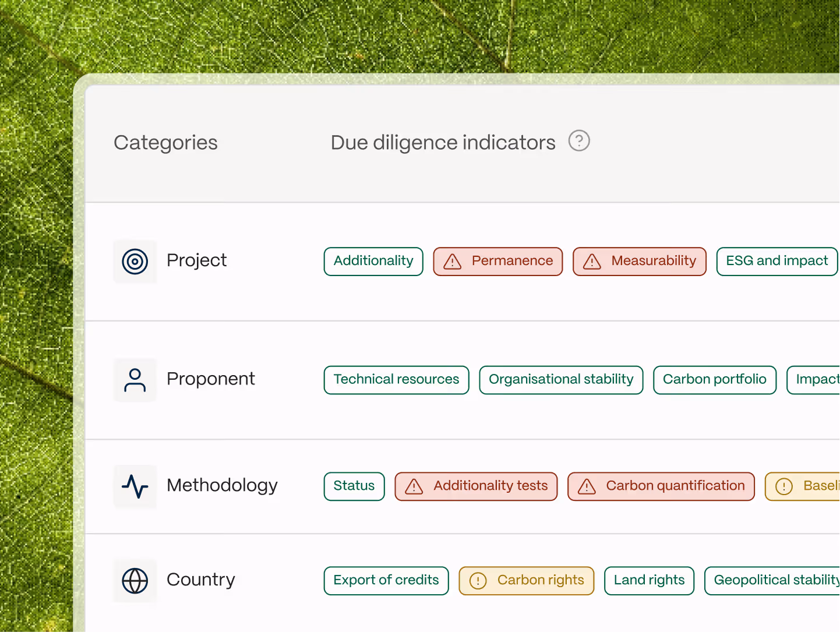Screen dimensions: 840x632
Task: Click the Categories column header
Action: [165, 143]
